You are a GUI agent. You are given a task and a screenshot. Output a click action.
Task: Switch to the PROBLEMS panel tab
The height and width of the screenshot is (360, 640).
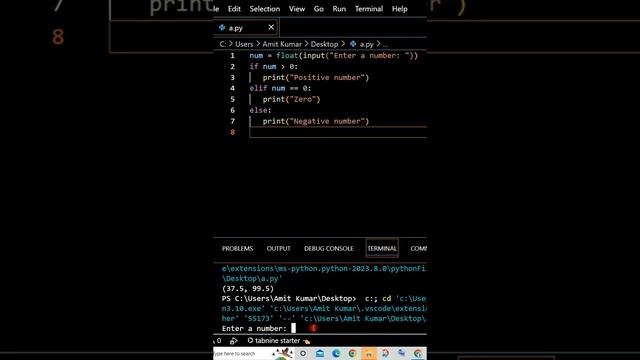tap(237, 249)
